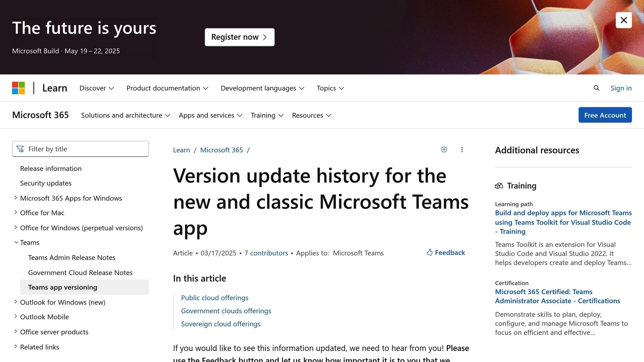Image resolution: width=644 pixels, height=362 pixels.
Task: Click the Register now button
Action: click(240, 37)
